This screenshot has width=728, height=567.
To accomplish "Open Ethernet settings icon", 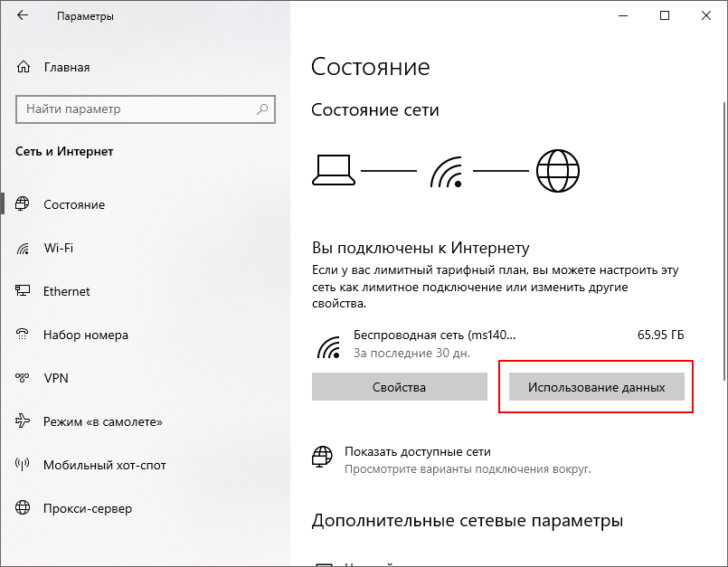I will 23,291.
